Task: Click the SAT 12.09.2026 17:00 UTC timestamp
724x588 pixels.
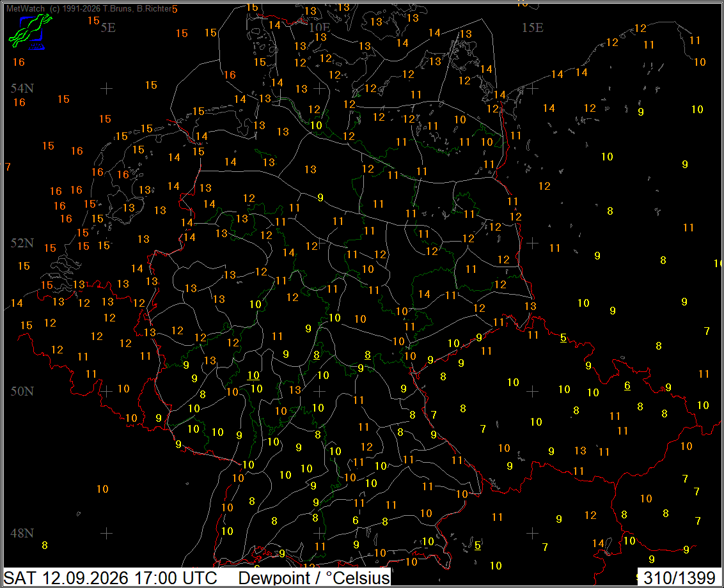Action: coord(110,578)
